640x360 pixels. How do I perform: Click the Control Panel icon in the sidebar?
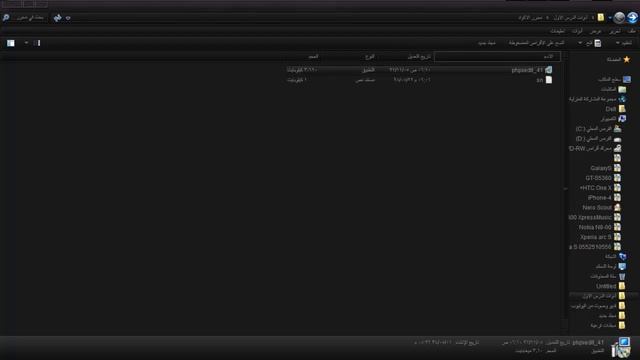[622, 267]
